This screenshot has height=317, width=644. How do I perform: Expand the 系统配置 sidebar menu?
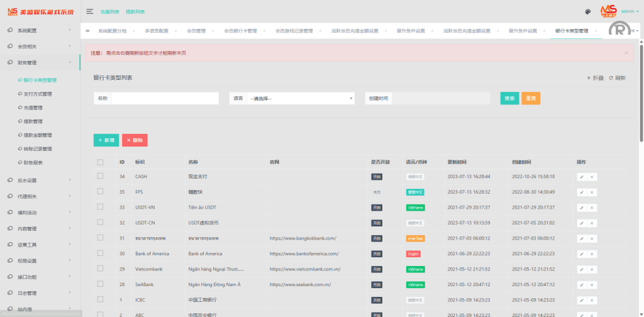[40, 31]
